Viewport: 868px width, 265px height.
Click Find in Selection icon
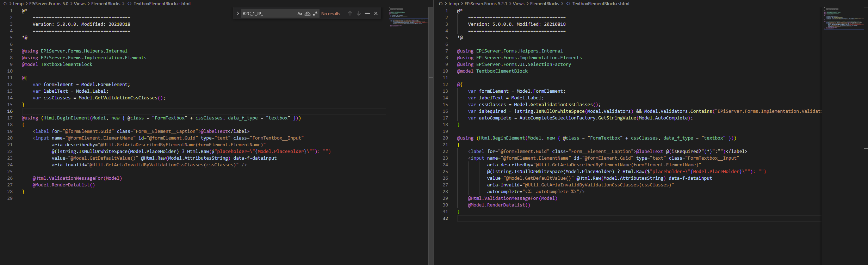click(x=367, y=13)
